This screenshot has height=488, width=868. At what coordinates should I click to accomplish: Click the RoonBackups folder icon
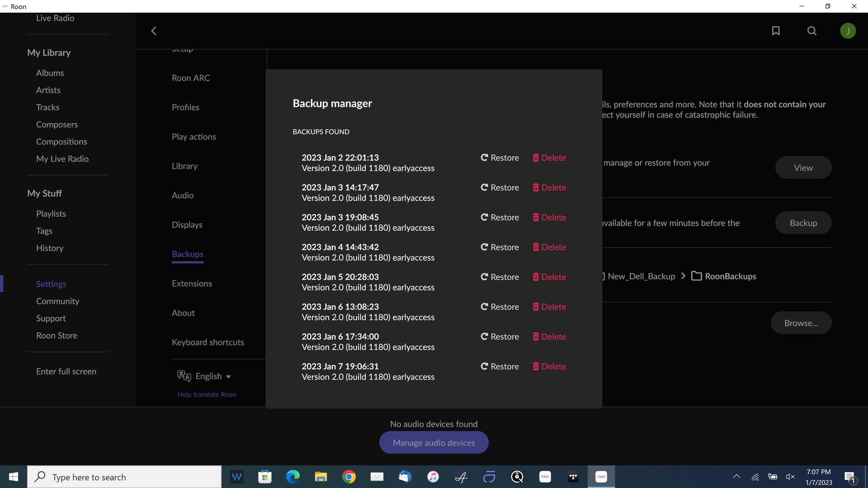point(697,276)
